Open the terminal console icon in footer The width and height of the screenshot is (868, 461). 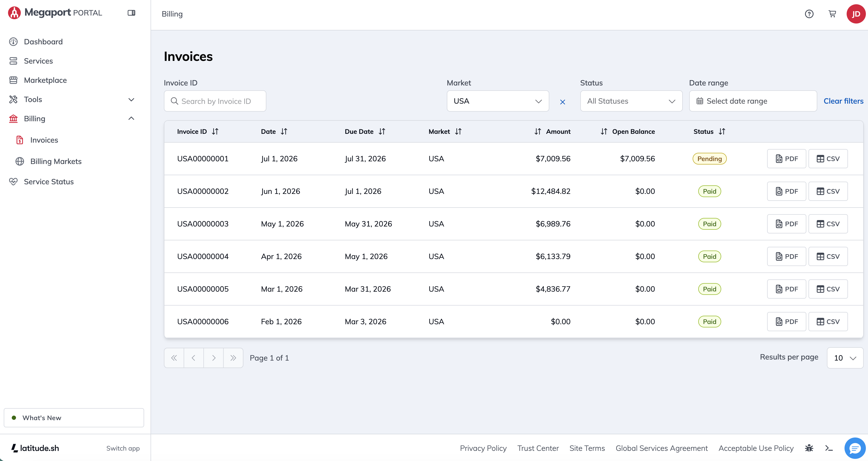point(829,448)
